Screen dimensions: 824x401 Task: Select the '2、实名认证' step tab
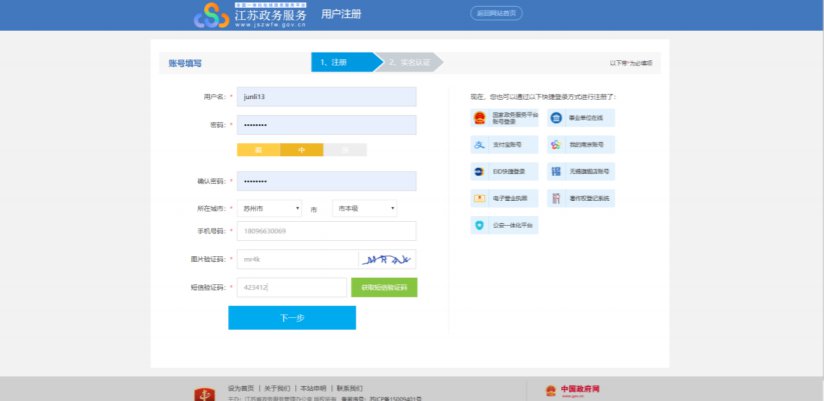point(410,62)
